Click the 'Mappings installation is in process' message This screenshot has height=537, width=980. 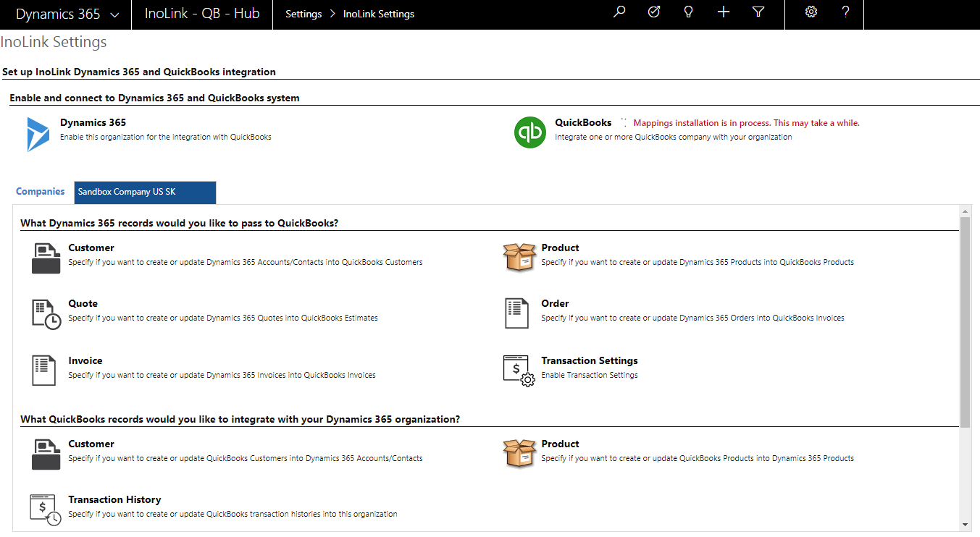pos(747,123)
